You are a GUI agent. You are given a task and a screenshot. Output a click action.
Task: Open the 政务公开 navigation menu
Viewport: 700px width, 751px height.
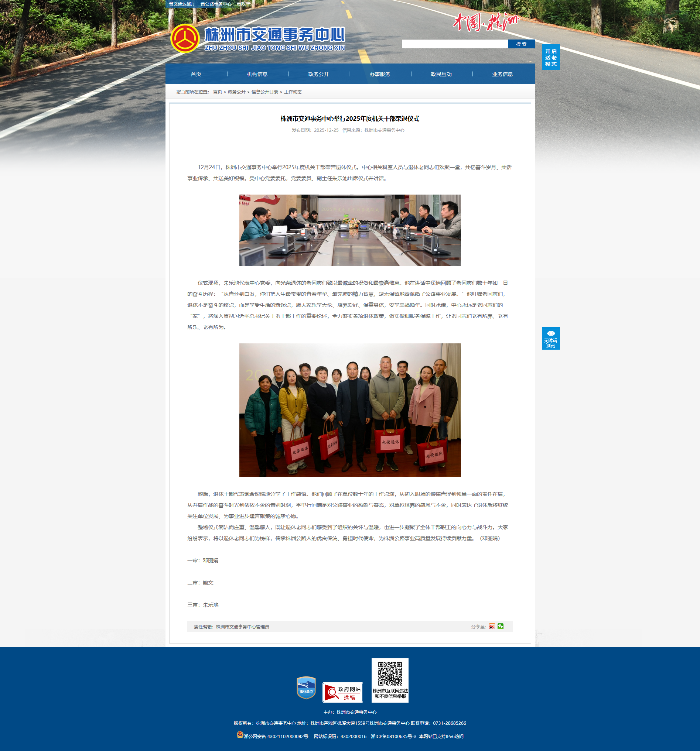click(x=318, y=75)
